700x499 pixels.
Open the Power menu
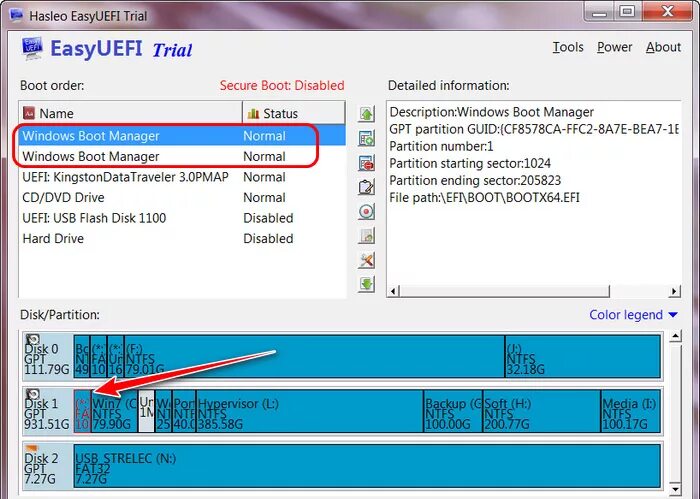point(614,47)
